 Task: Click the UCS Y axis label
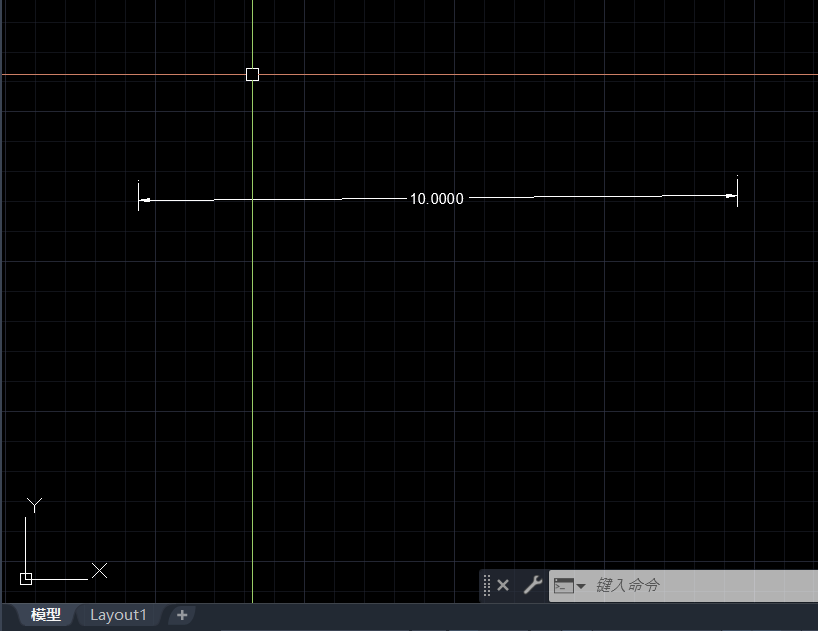(x=34, y=505)
